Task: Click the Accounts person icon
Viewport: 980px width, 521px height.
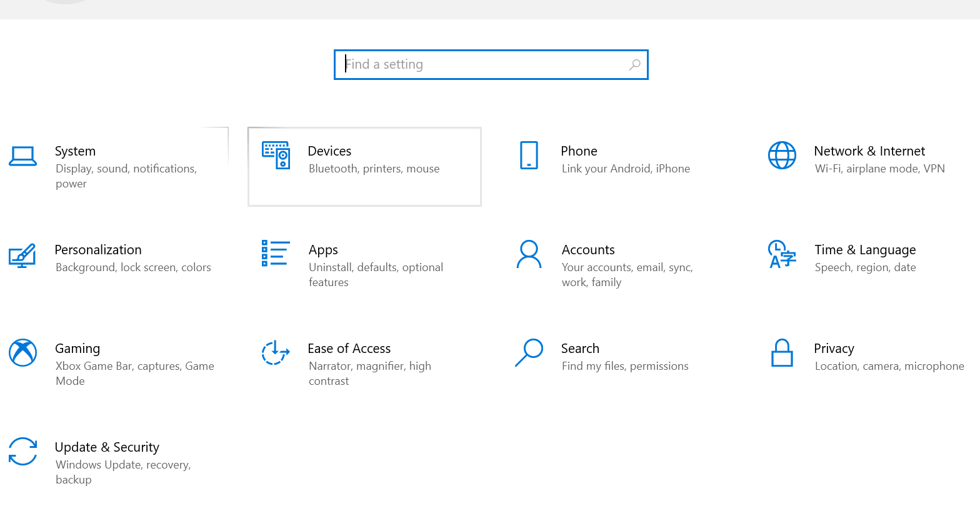Action: [x=529, y=254]
